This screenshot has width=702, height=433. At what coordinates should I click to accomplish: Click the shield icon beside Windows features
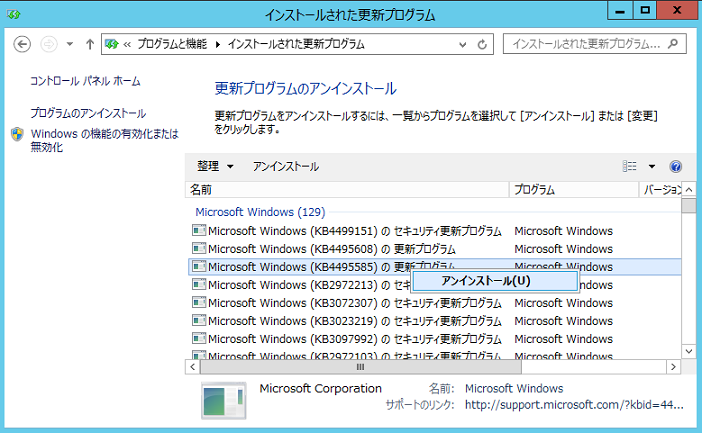[x=17, y=134]
